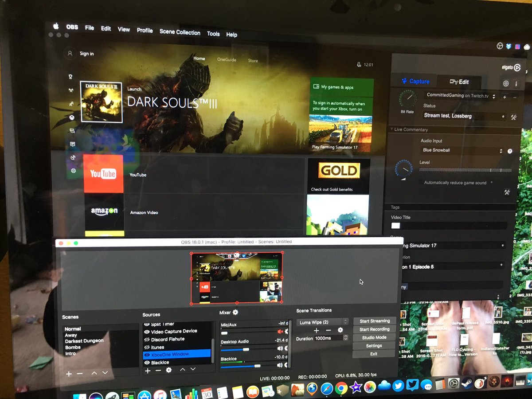Hide the XboxOne Window source

coord(147,355)
